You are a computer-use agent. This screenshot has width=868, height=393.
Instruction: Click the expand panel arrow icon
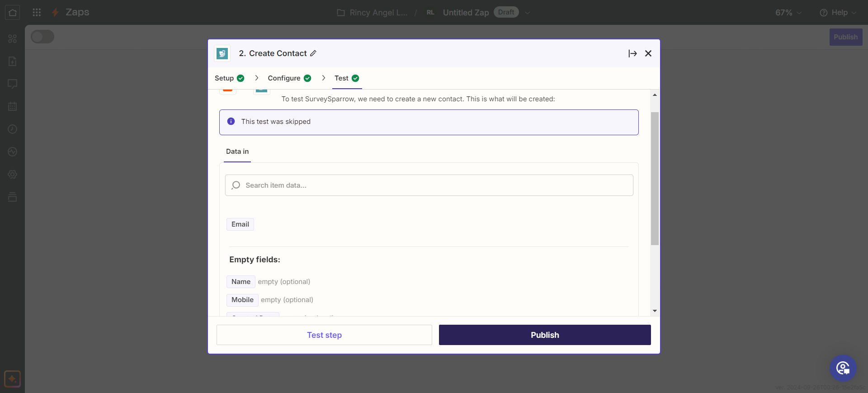[632, 53]
